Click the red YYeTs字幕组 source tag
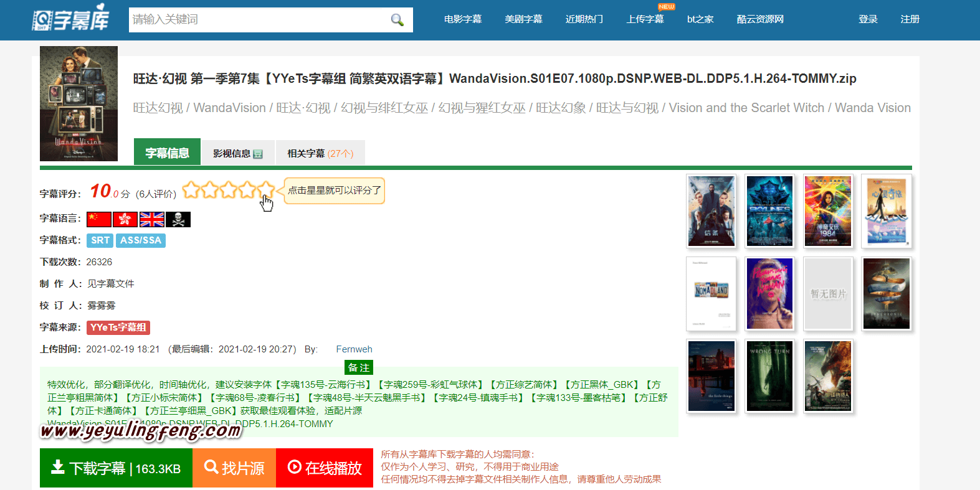 click(118, 327)
